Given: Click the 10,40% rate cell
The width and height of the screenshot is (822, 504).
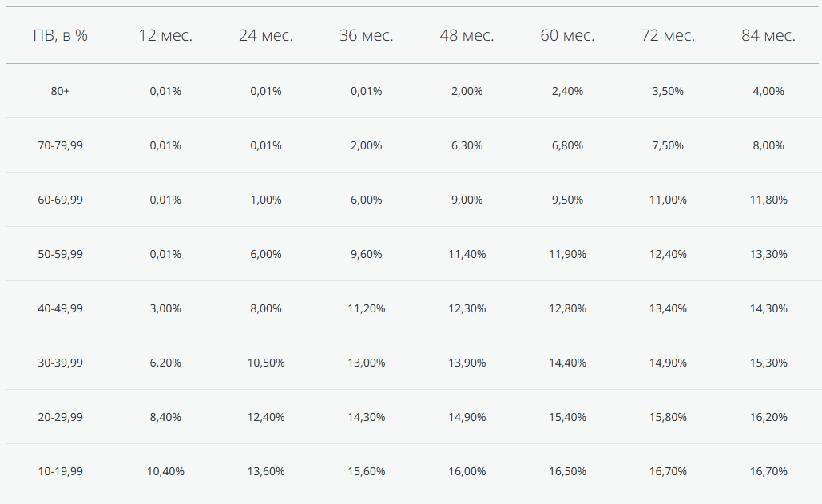Looking at the screenshot, I should (x=165, y=471).
